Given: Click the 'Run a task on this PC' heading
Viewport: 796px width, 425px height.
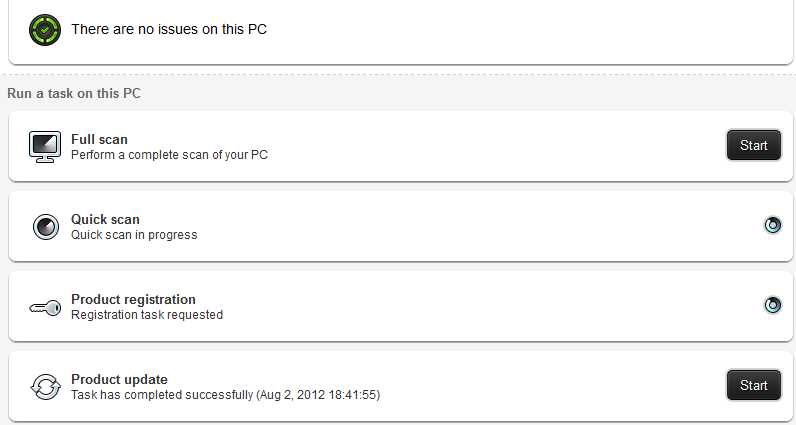Looking at the screenshot, I should [74, 93].
